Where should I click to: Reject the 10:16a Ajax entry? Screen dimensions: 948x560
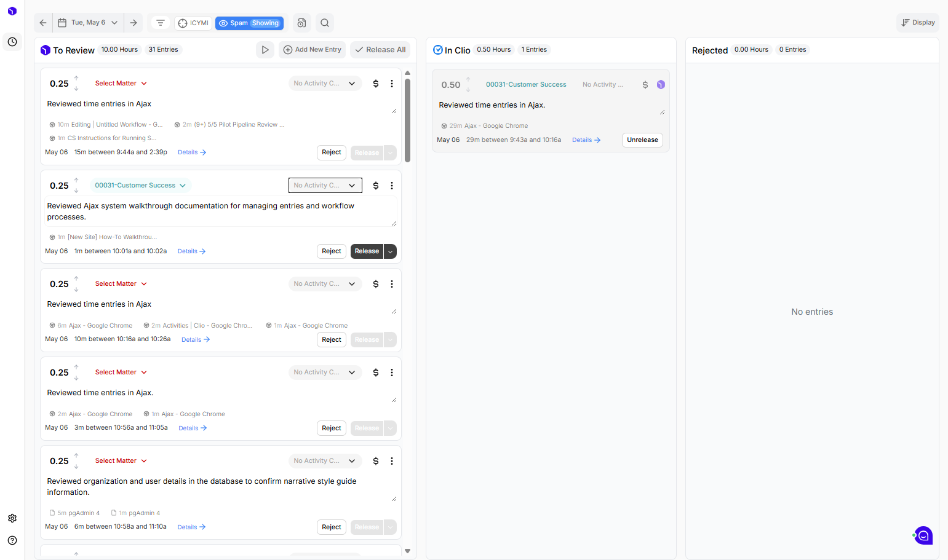pos(332,340)
